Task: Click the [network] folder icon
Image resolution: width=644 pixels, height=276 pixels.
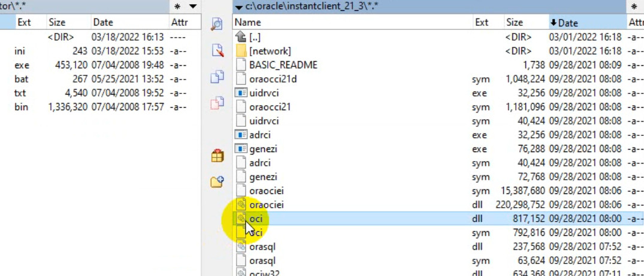Action: [x=241, y=51]
